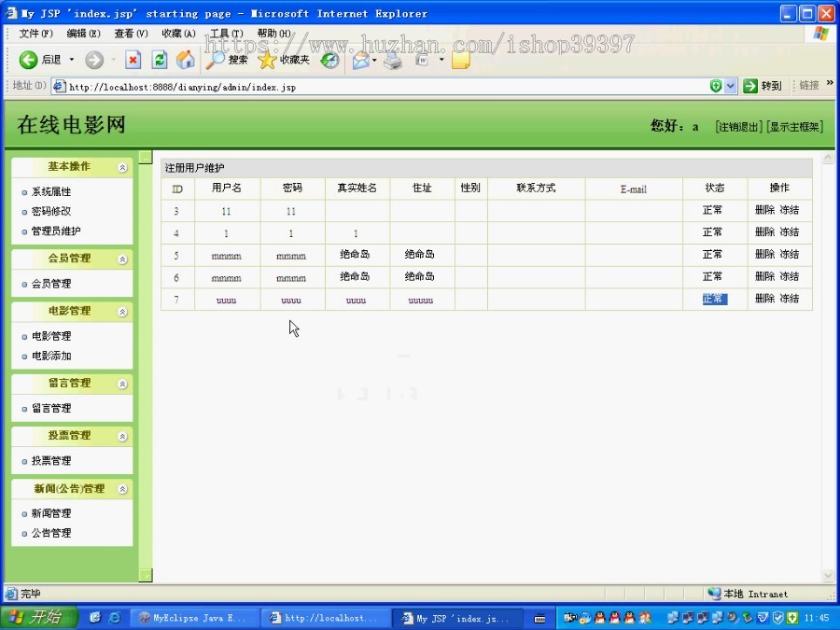Switch to http://localhost taskbar window

[325, 618]
